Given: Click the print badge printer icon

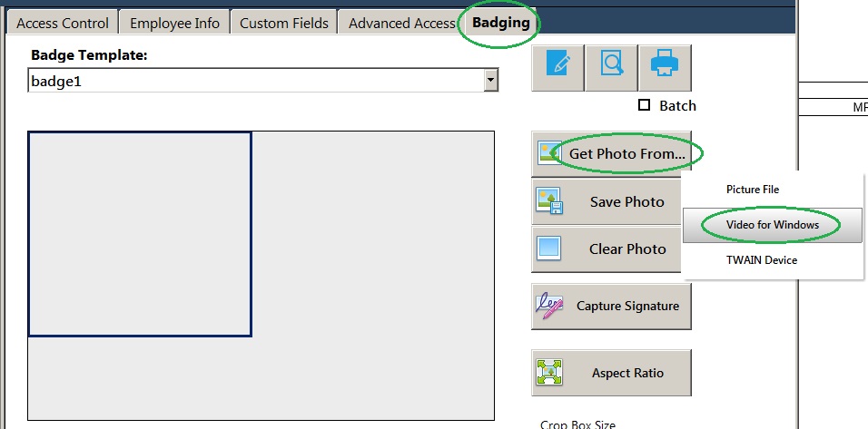Looking at the screenshot, I should click(665, 63).
